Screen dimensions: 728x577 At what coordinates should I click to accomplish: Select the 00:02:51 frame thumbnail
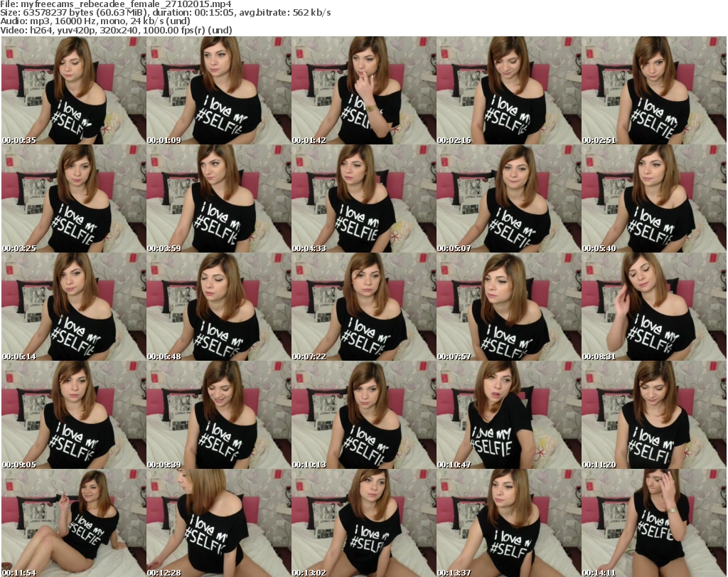653,90
